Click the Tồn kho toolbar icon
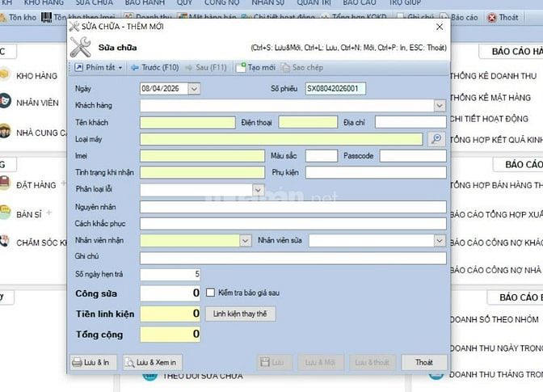 click(4, 17)
